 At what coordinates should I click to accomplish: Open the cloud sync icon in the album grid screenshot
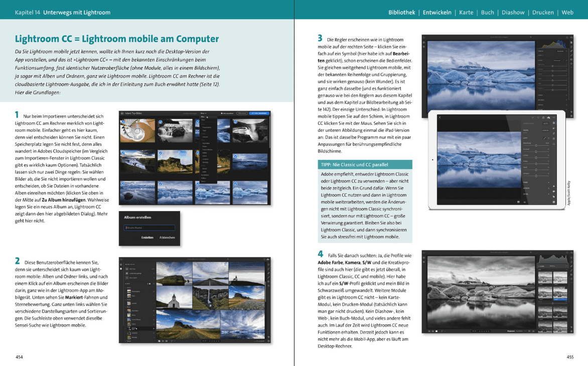268,259
